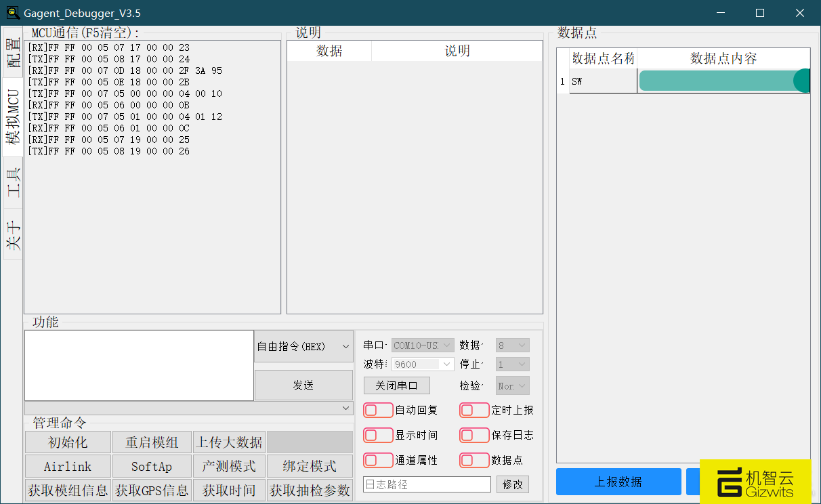Switch to the 模拟MCU tab
The image size is (821, 504).
tap(13, 117)
